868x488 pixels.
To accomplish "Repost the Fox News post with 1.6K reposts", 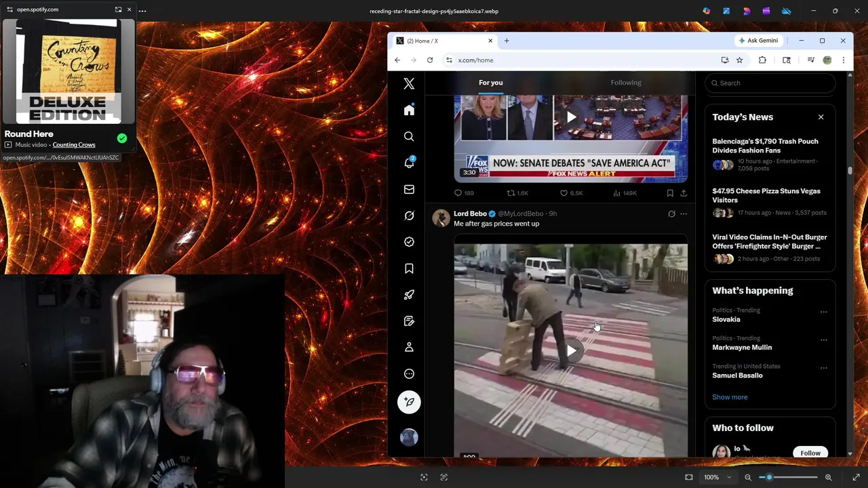I will (x=517, y=193).
